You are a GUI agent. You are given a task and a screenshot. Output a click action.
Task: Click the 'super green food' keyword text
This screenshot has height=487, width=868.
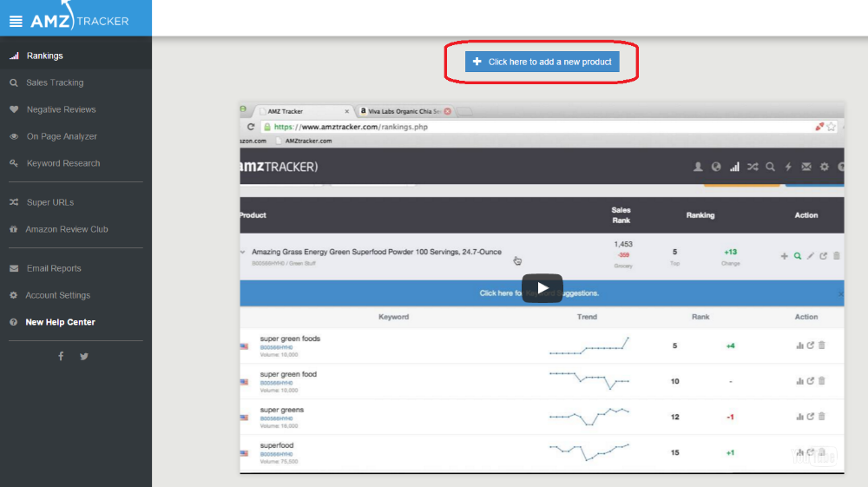(x=288, y=374)
